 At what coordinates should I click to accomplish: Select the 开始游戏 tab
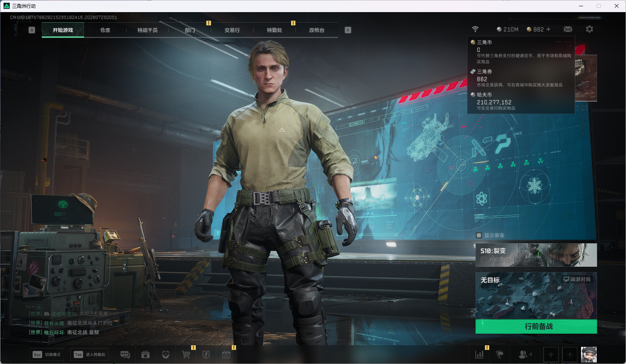63,30
